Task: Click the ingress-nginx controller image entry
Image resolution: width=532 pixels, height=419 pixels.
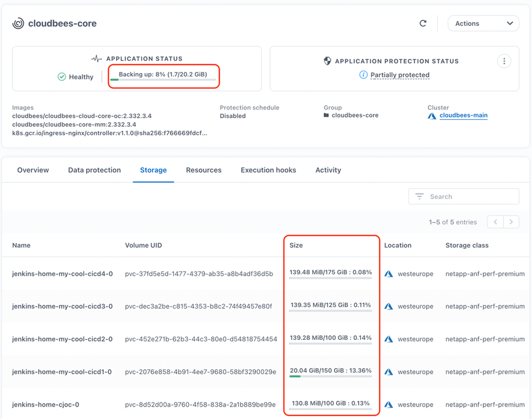Action: coord(110,133)
